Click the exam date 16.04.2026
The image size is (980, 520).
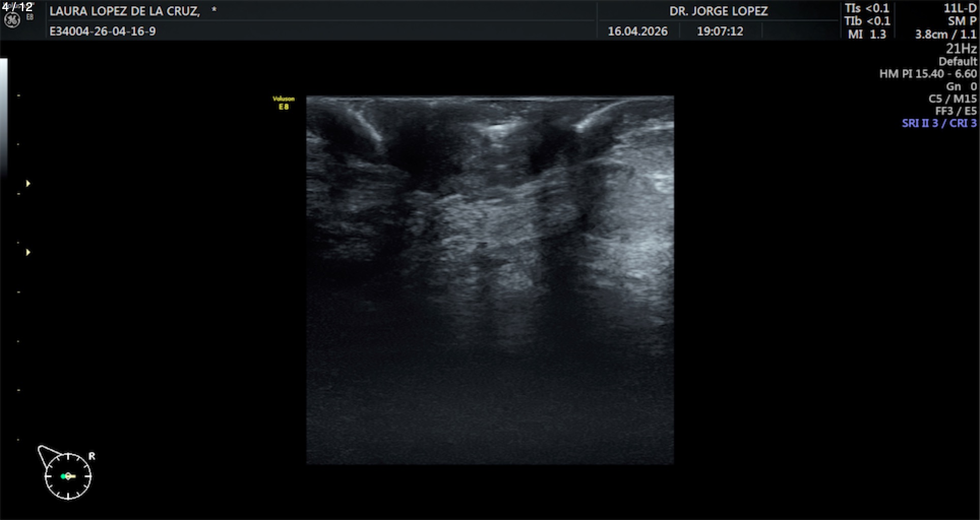[x=637, y=31]
